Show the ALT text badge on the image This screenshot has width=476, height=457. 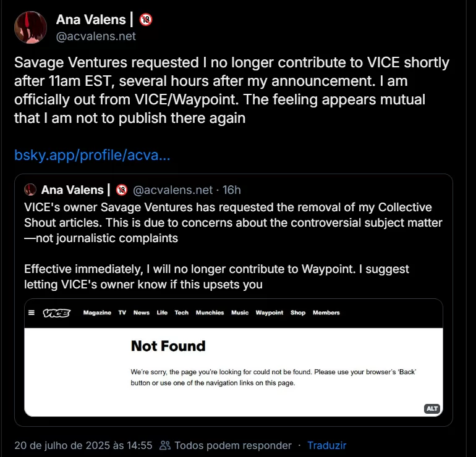click(x=431, y=409)
